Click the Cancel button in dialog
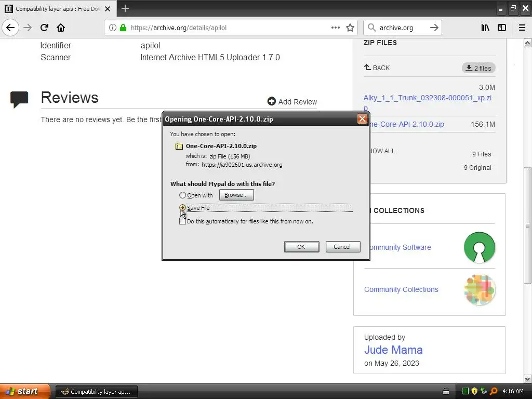532x399 pixels. [343, 247]
